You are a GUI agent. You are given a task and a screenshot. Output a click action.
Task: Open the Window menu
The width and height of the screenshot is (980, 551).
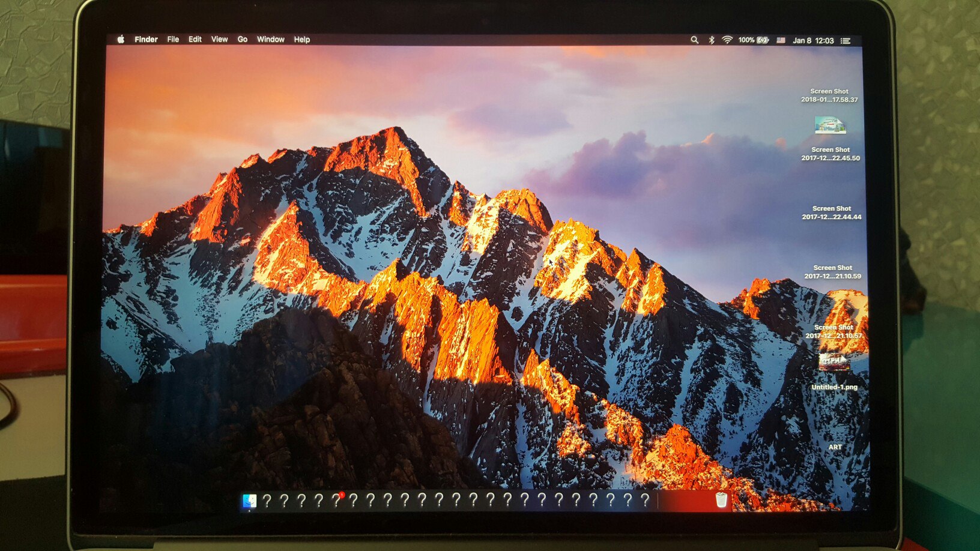pos(271,39)
